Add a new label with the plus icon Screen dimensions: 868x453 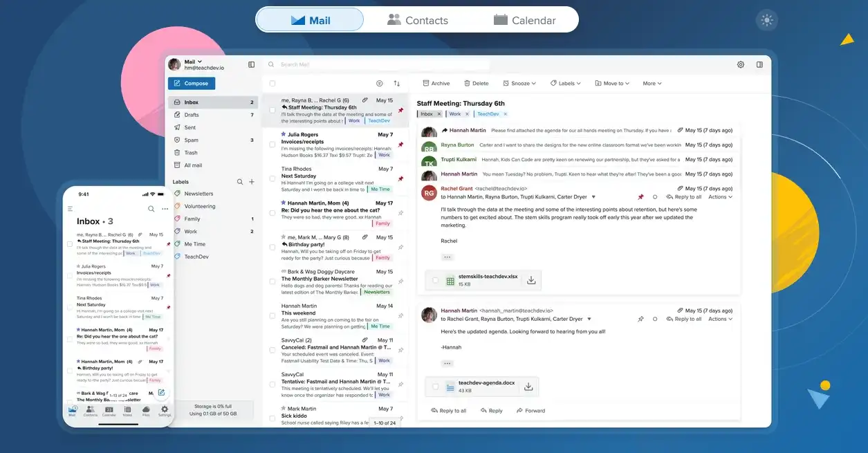[x=252, y=182]
